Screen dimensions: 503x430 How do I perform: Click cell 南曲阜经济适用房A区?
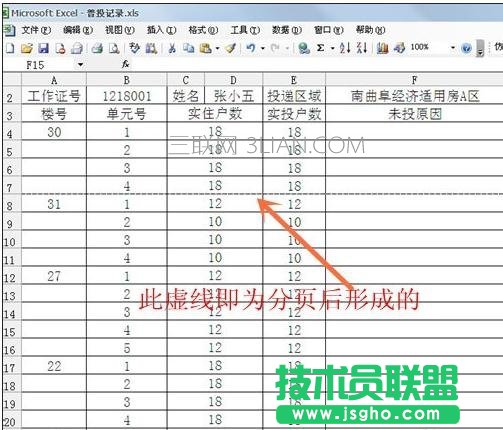pyautogui.click(x=414, y=96)
